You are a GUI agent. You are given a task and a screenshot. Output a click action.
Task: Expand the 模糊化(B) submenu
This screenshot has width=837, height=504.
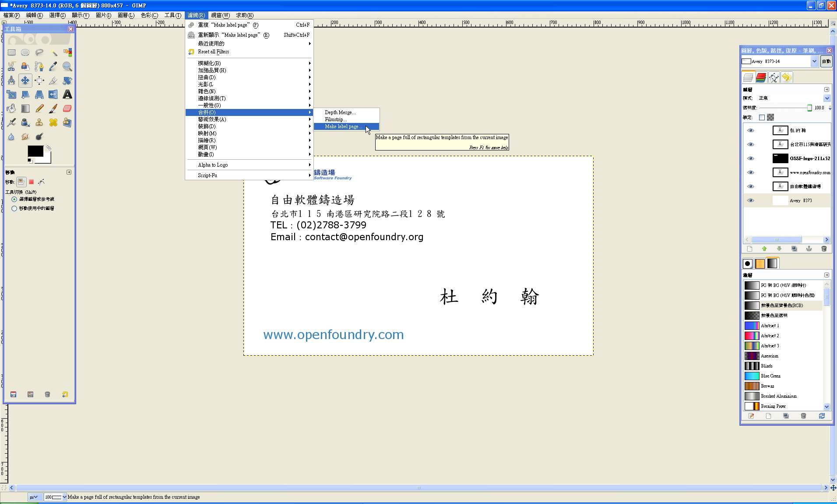click(249, 63)
